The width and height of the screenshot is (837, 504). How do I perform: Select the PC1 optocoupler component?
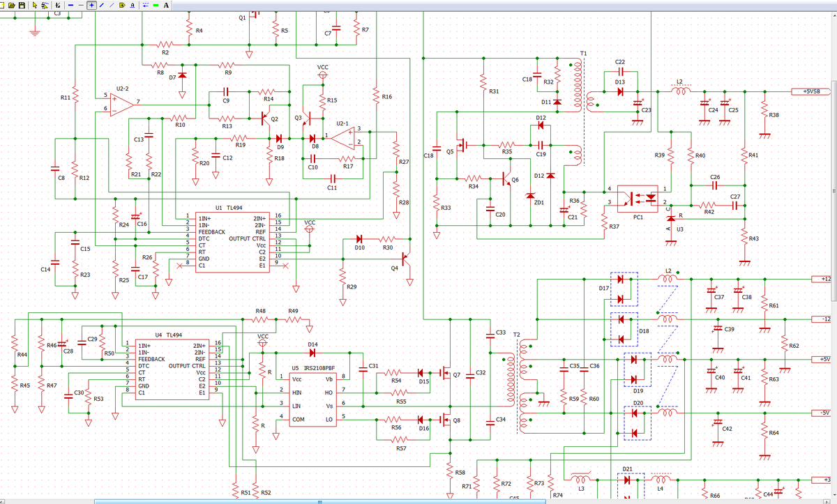coord(638,198)
